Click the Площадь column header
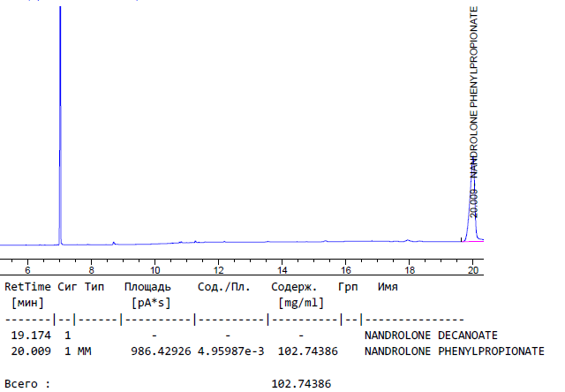This screenshot has width=565, height=392. point(147,287)
